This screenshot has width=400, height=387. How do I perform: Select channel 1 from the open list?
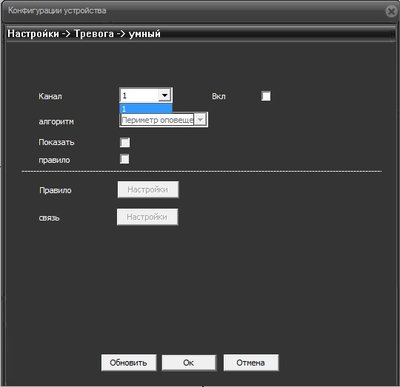146,109
